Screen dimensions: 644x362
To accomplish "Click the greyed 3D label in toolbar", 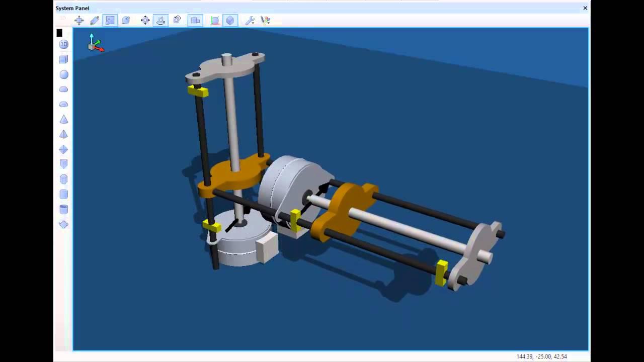I will (x=62, y=19).
